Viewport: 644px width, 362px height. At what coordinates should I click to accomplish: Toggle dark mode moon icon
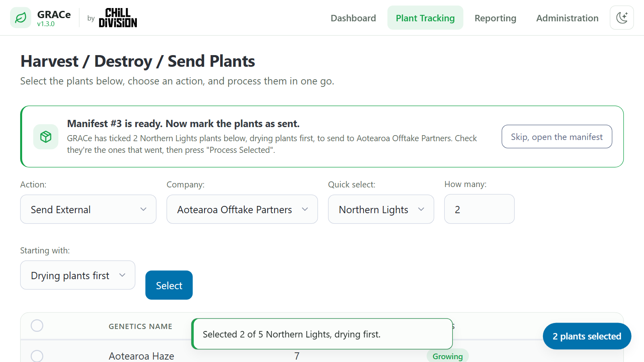tap(622, 18)
